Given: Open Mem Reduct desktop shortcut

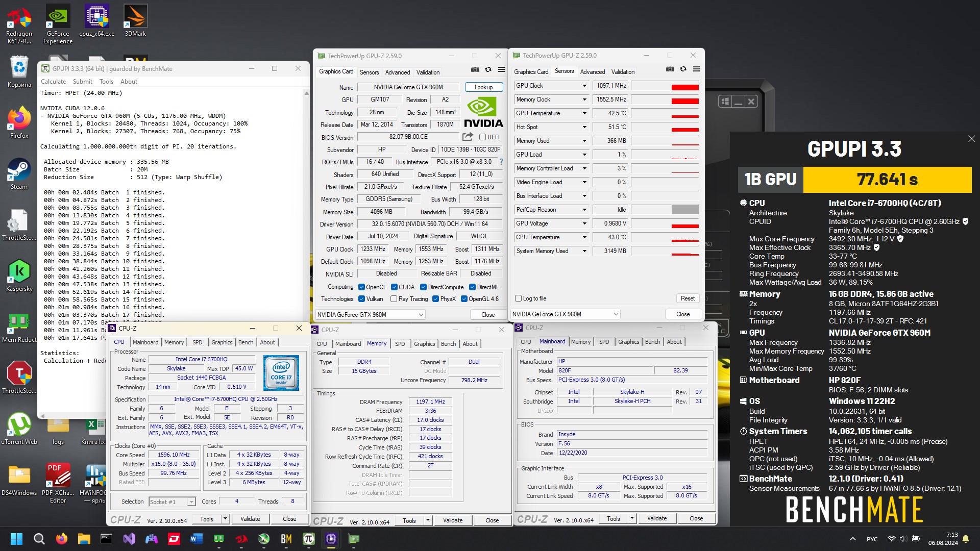Looking at the screenshot, I should pos(19,327).
